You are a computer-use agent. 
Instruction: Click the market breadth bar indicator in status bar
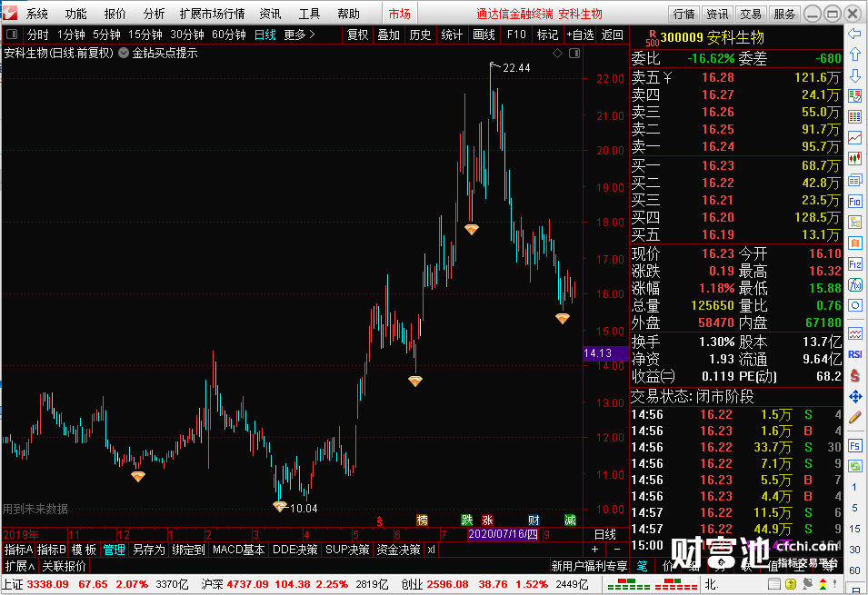tap(652, 584)
